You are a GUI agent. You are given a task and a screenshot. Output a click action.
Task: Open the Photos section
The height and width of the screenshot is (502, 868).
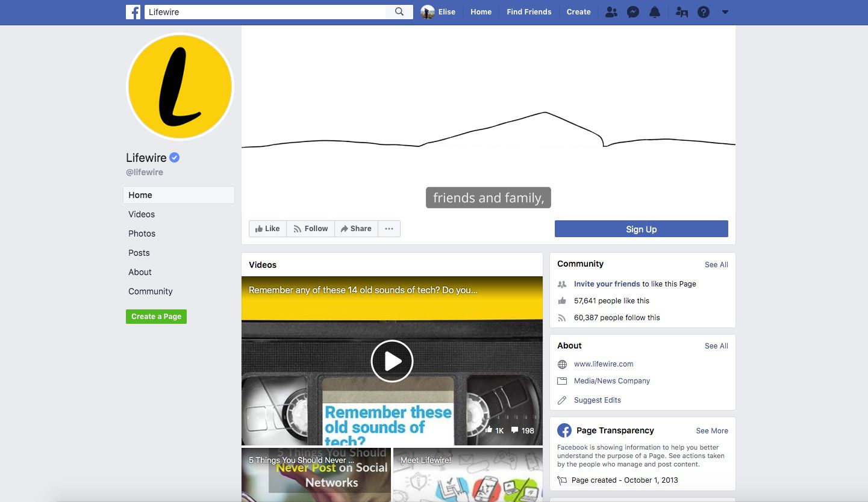tap(142, 234)
